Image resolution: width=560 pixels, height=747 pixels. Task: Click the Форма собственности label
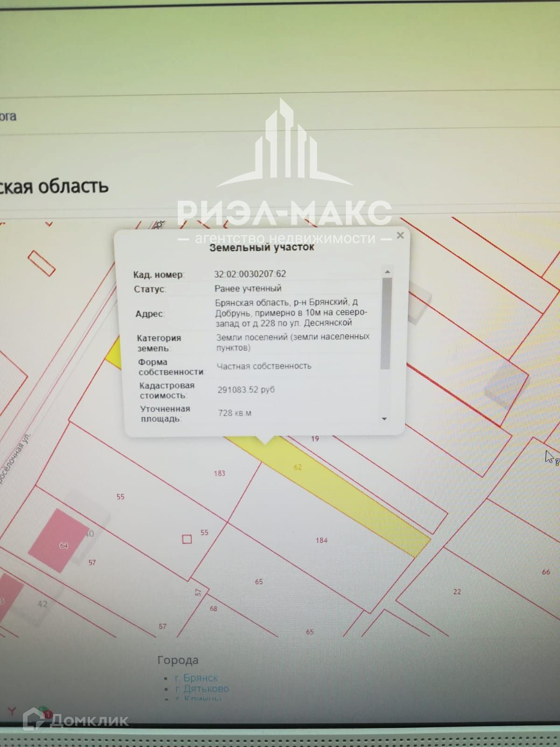click(171, 367)
